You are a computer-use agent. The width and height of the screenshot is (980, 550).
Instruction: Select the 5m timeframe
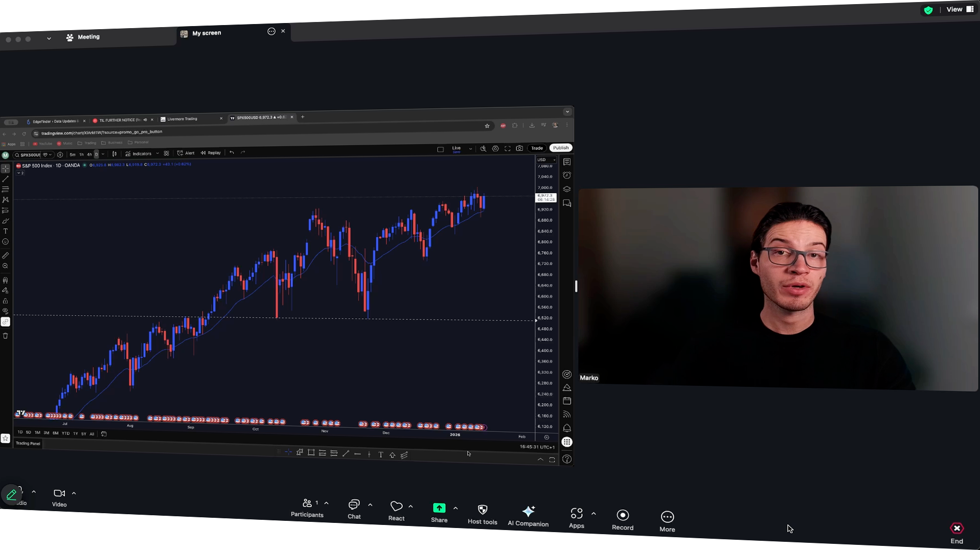(x=73, y=154)
